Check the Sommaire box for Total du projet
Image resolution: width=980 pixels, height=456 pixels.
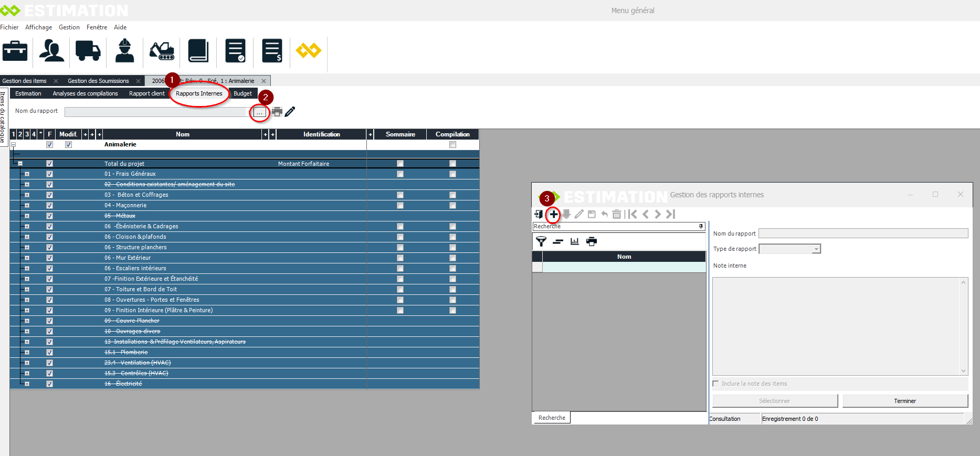(400, 164)
